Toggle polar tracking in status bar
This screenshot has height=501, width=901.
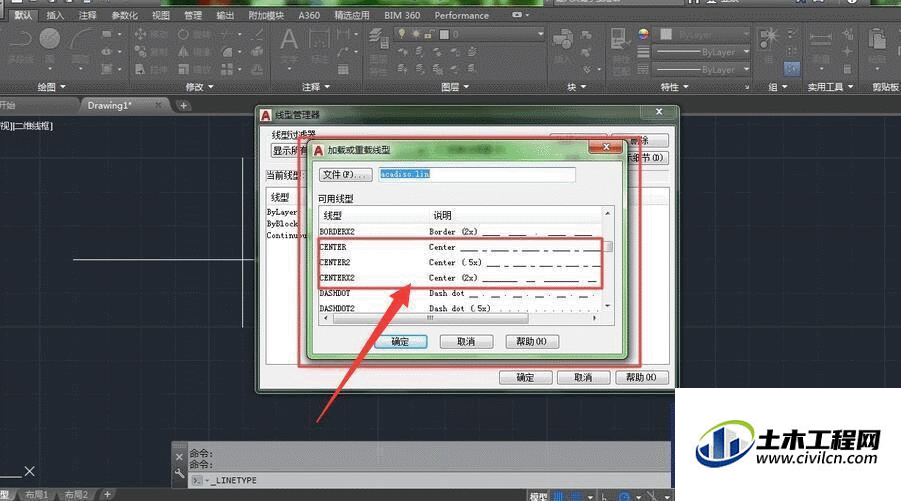[x=624, y=496]
